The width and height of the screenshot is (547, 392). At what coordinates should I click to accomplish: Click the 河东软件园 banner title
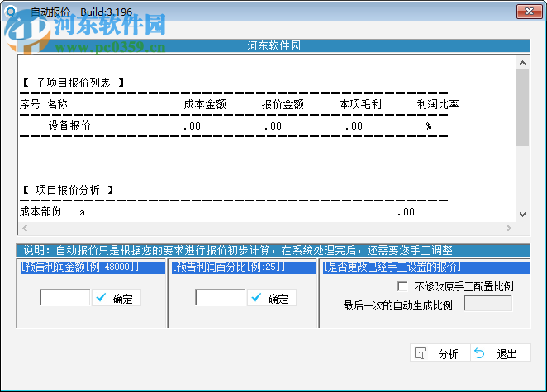point(273,45)
